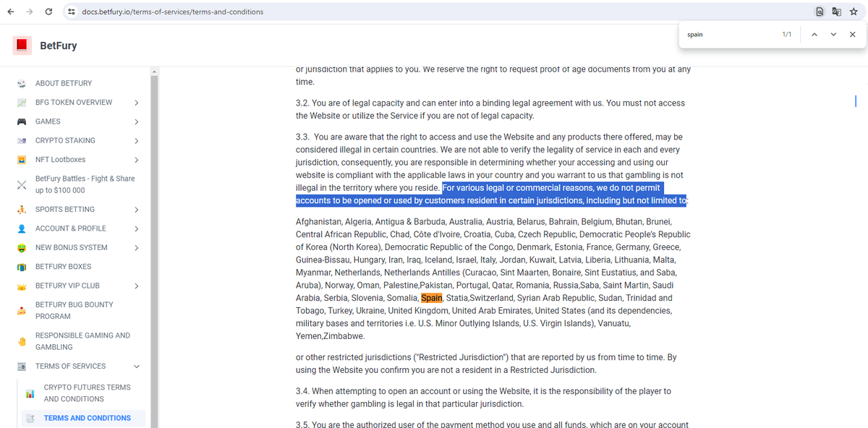Expand the NEW BONUS SYSTEM chevron
The image size is (868, 428).
(136, 247)
